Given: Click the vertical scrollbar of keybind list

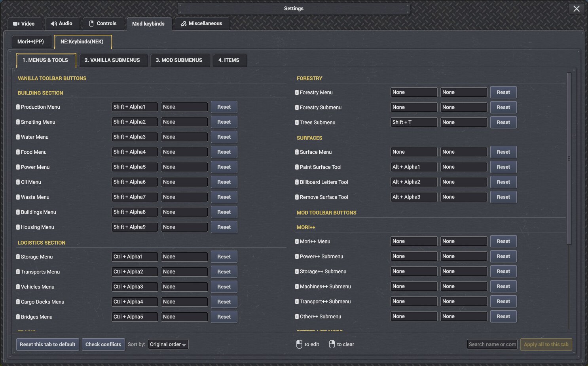Looking at the screenshot, I should point(569,158).
